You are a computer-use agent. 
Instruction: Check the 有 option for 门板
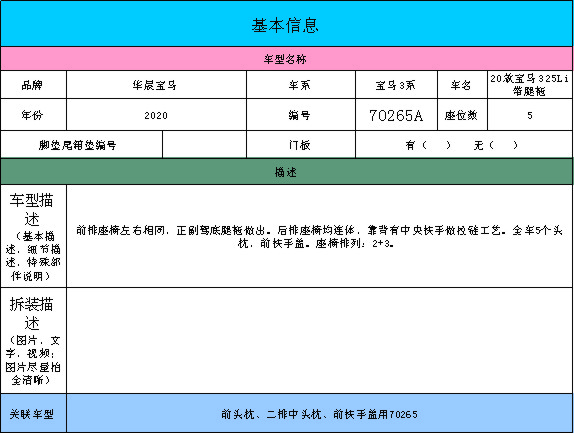(428, 145)
